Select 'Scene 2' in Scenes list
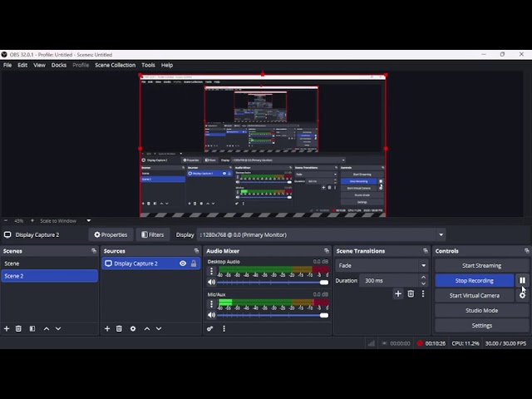This screenshot has width=532, height=399. [50, 276]
